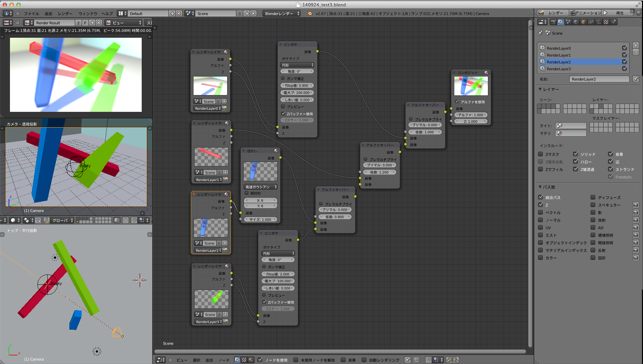This screenshot has height=364, width=643.
Task: Open the World properties globe tab
Action: 576,22
